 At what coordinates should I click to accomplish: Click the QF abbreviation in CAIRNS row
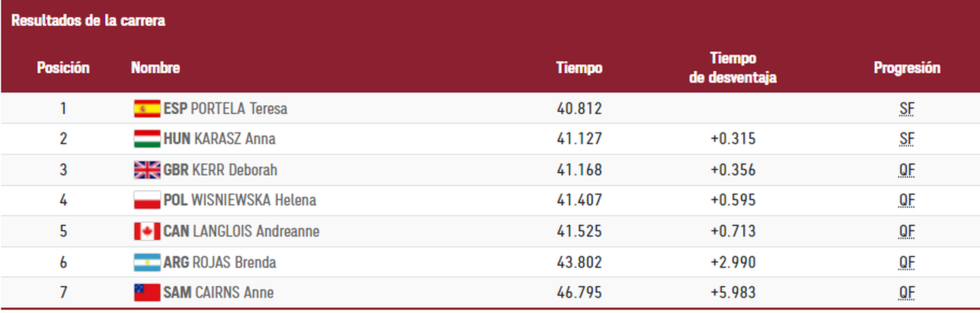(x=906, y=292)
